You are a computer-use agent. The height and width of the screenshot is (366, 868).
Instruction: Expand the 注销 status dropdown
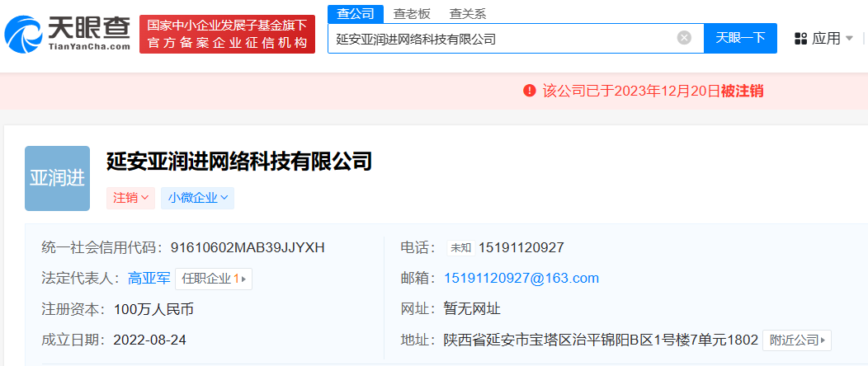tap(130, 198)
